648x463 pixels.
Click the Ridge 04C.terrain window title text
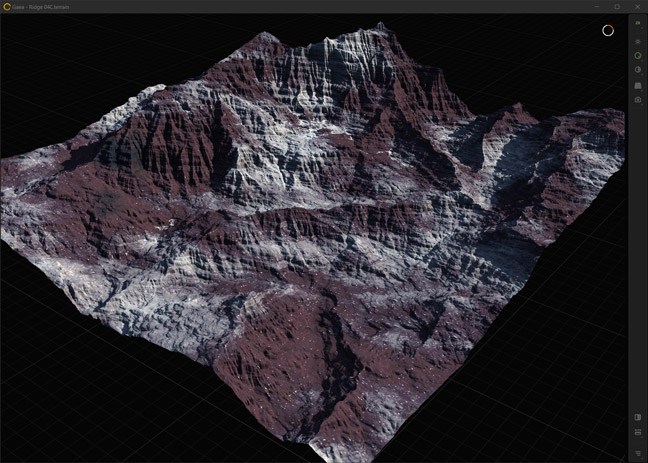click(54, 6)
